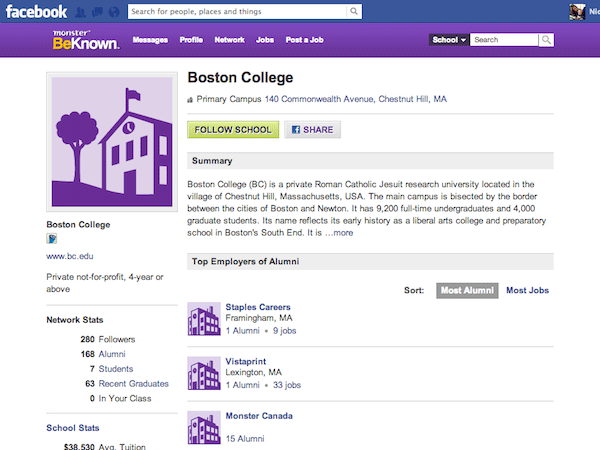Screen dimensions: 600x450
Task: Click the Boston College school image
Action: click(x=112, y=142)
